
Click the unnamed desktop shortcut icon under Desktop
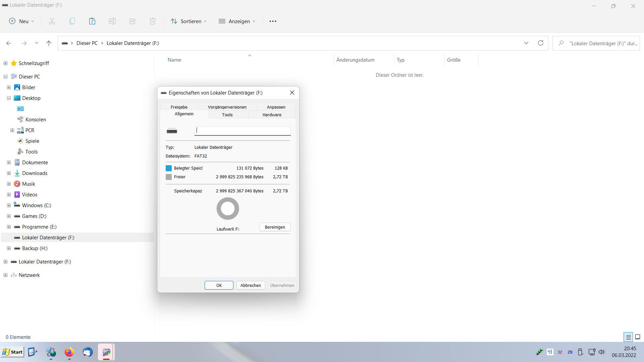(x=20, y=109)
